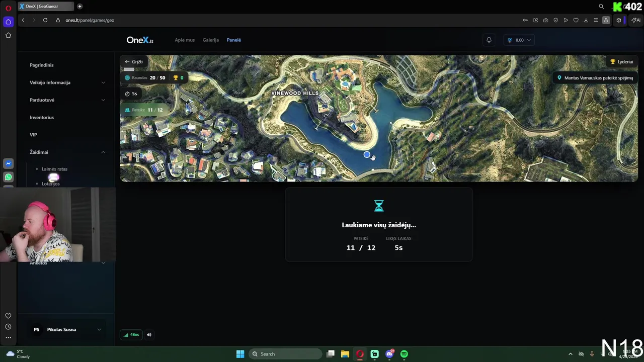Open the Opera AI button
Screen dimensions: 644x362
point(636,20)
